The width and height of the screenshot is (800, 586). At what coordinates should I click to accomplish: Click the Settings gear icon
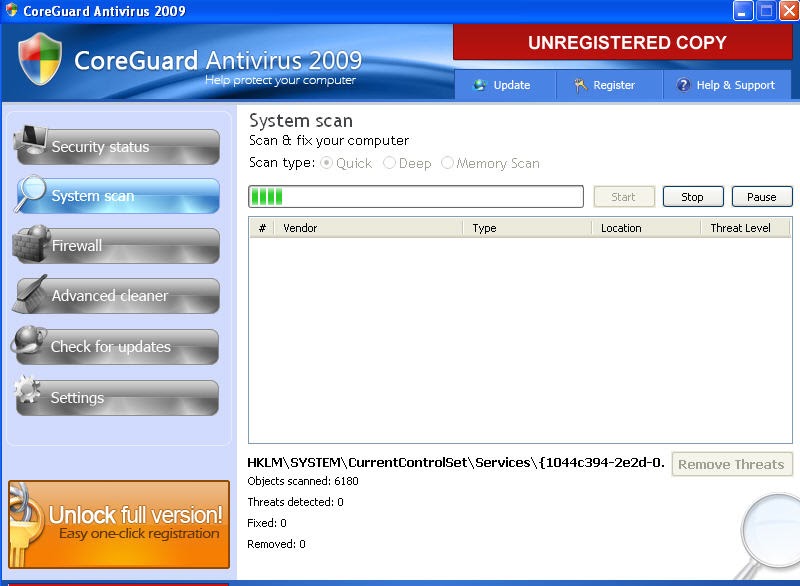click(27, 389)
